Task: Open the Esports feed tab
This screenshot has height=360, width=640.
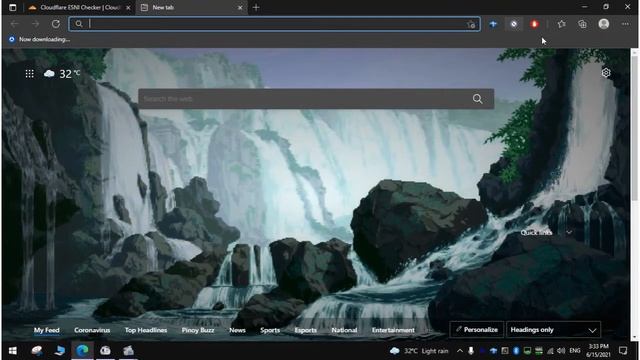Action: tap(305, 330)
